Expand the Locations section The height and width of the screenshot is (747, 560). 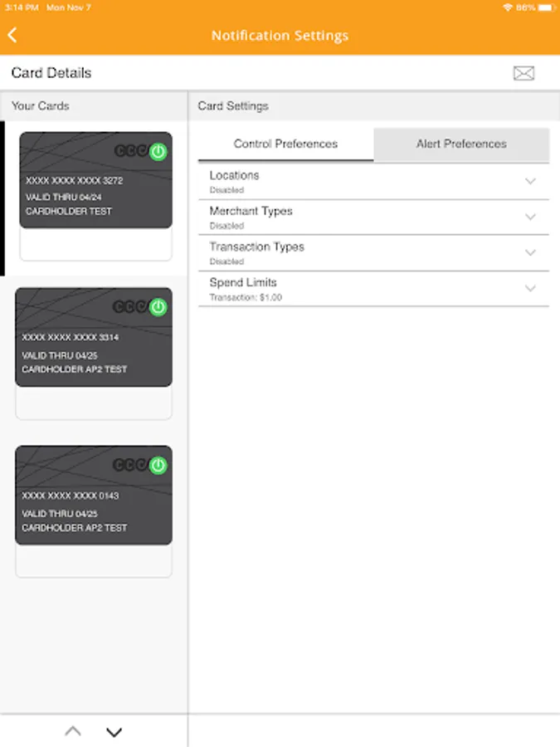tap(530, 181)
